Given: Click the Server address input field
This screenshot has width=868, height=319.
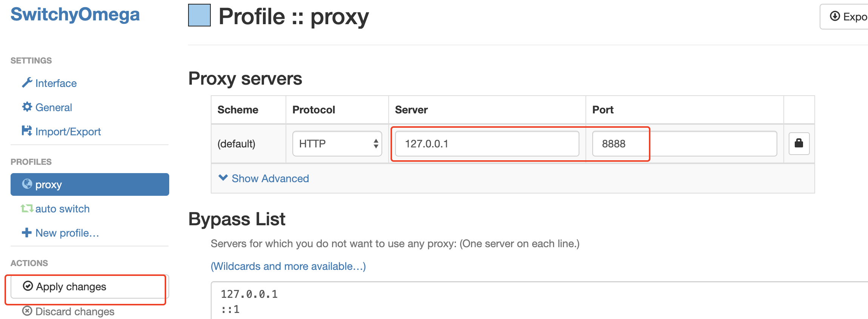Looking at the screenshot, I should click(487, 144).
